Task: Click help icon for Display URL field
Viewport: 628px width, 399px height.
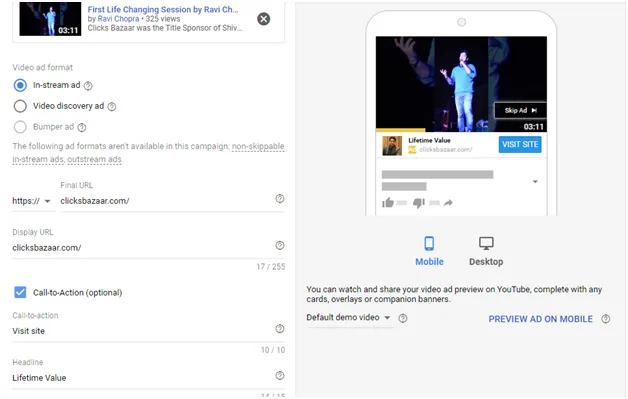Action: pyautogui.click(x=280, y=246)
